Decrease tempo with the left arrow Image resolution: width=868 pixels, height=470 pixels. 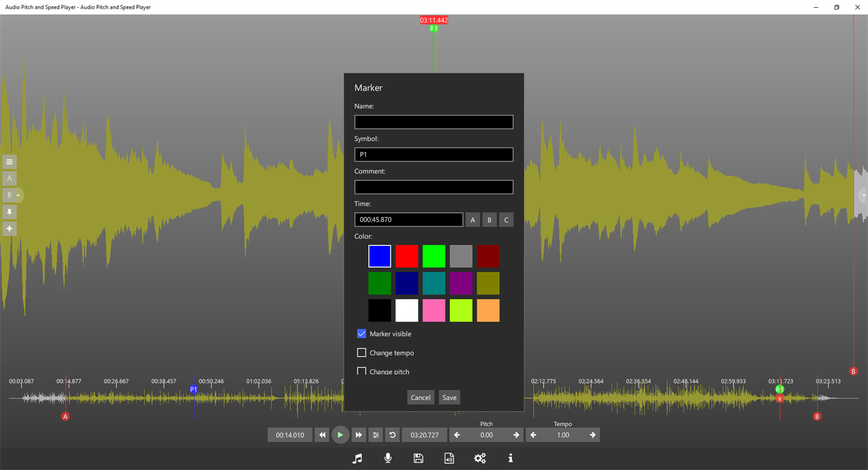[x=533, y=435]
